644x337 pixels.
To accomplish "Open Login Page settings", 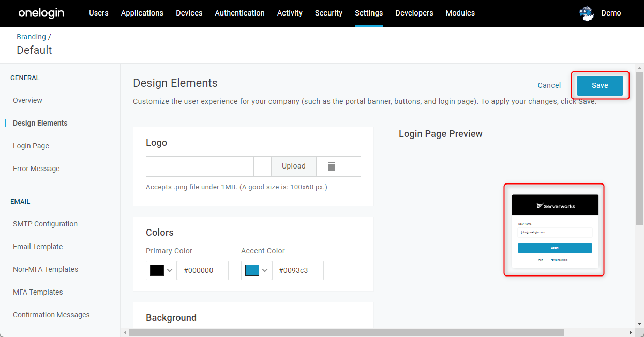I will pyautogui.click(x=31, y=146).
